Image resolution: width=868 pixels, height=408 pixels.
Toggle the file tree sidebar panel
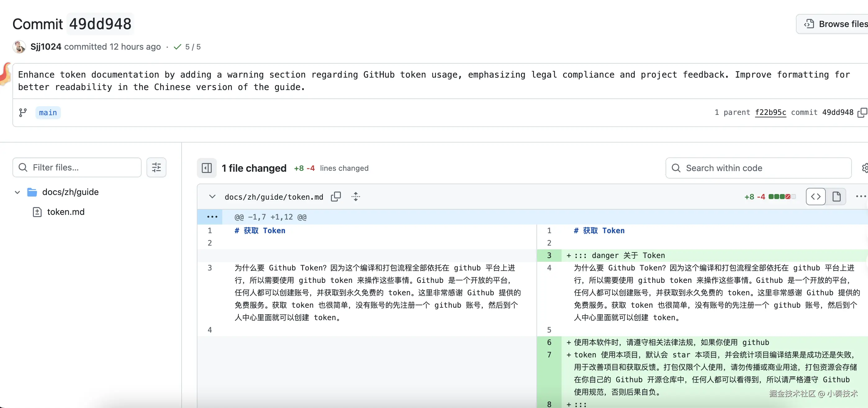[x=206, y=168]
